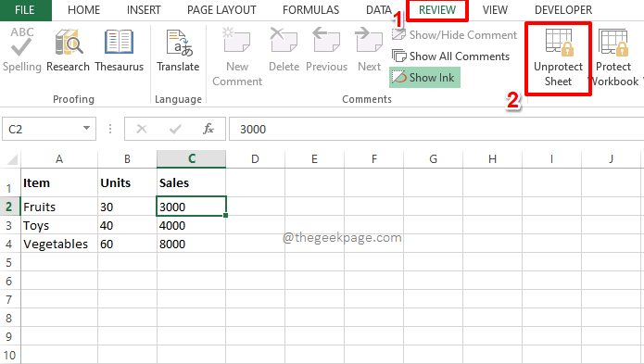Expand the Name Box dropdown
Image resolution: width=644 pixels, height=364 pixels.
pyautogui.click(x=87, y=129)
